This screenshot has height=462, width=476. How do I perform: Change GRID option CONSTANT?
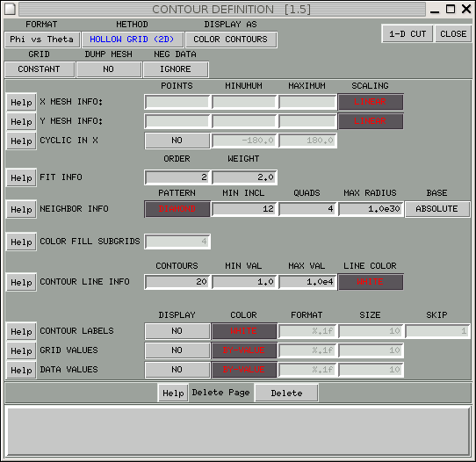40,69
